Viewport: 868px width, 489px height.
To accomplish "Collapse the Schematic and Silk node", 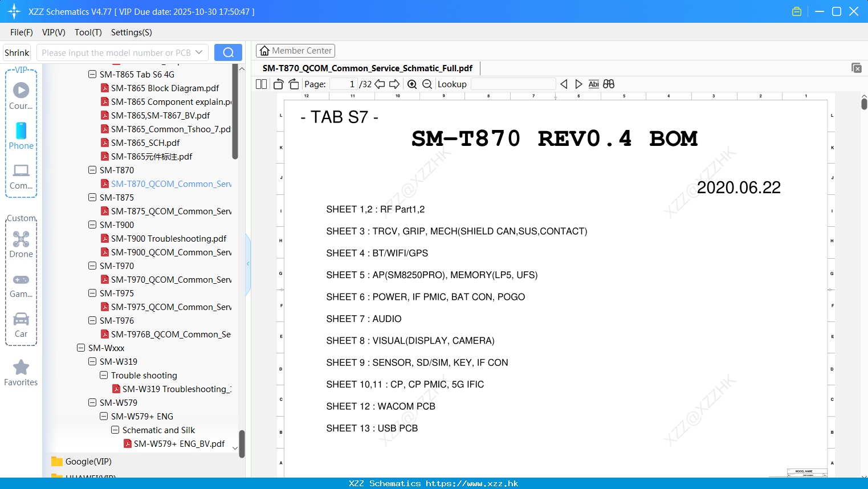I will (115, 430).
